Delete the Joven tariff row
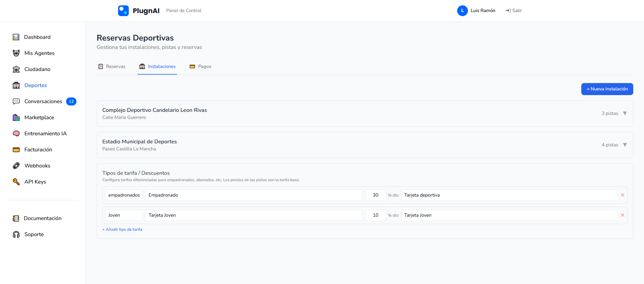Viewport: 644px width, 284px height. (x=623, y=215)
